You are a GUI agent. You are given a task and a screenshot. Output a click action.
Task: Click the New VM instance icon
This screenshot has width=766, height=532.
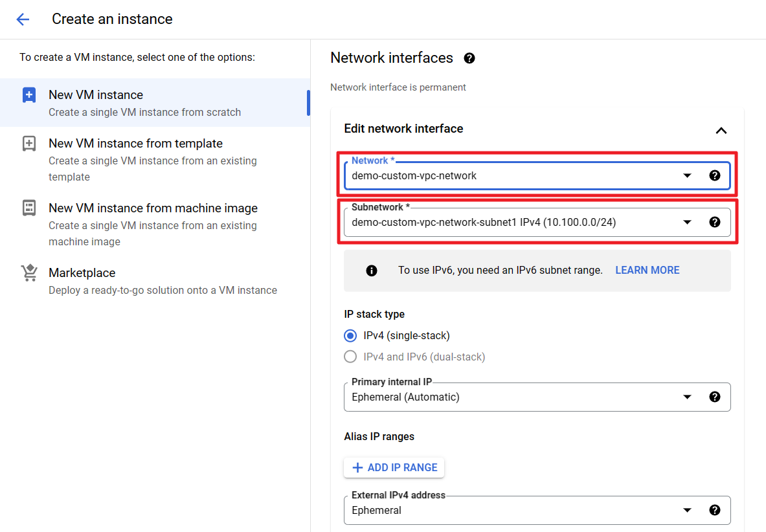click(29, 95)
